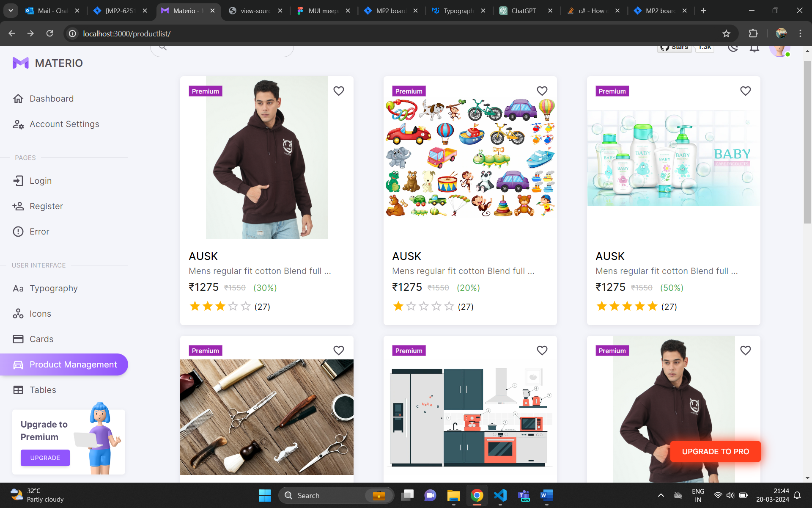The image size is (812, 508).
Task: Open the baby care products image
Action: [x=674, y=158]
